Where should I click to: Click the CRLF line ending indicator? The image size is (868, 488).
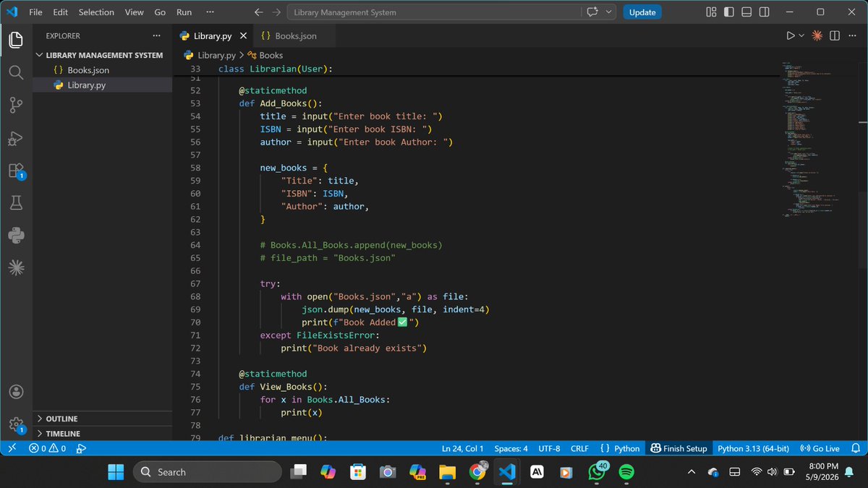pos(579,448)
